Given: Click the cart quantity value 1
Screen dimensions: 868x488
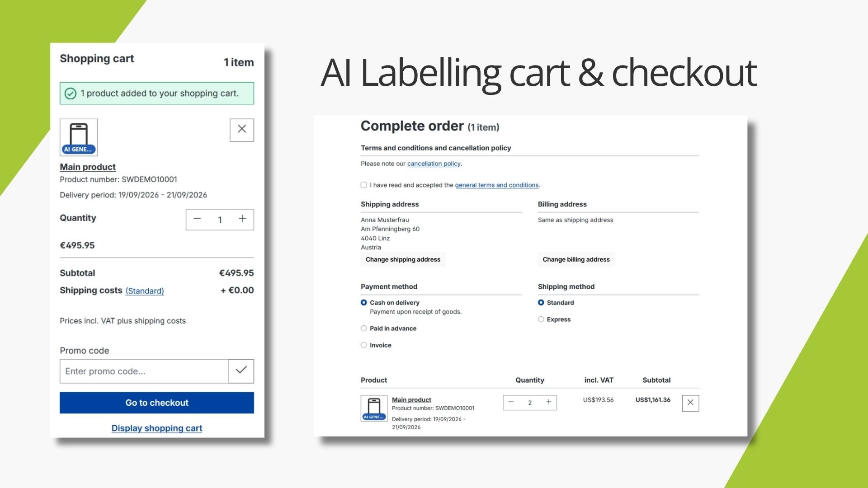Looking at the screenshot, I should coord(220,220).
